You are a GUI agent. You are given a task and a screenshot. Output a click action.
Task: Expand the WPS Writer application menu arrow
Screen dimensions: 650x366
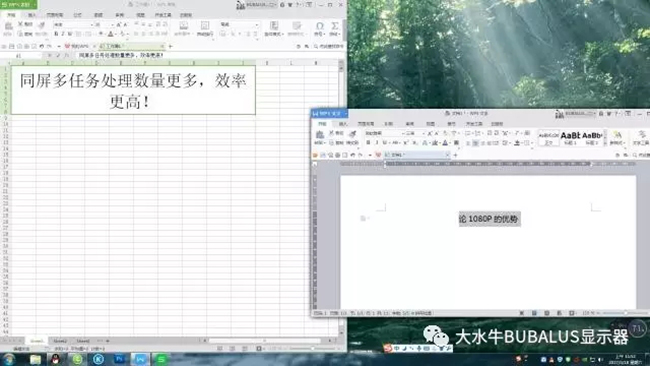345,113
